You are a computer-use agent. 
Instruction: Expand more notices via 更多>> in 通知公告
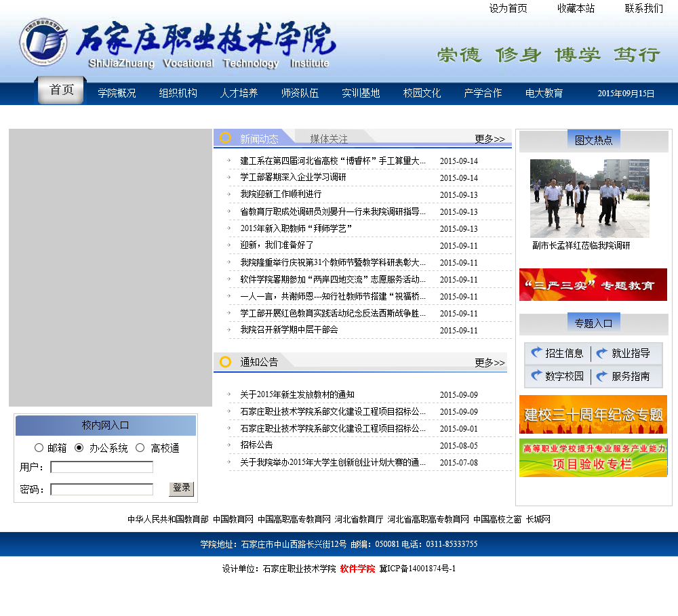(x=490, y=363)
